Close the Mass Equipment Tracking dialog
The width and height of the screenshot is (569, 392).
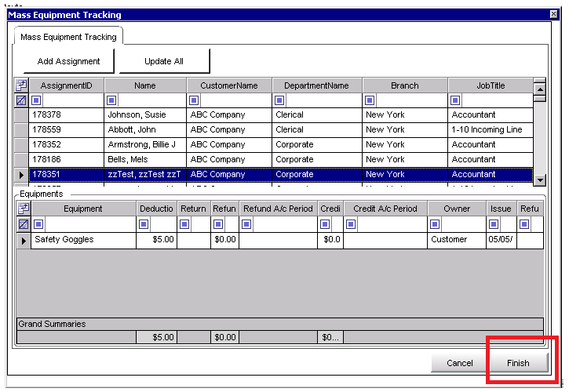click(553, 14)
